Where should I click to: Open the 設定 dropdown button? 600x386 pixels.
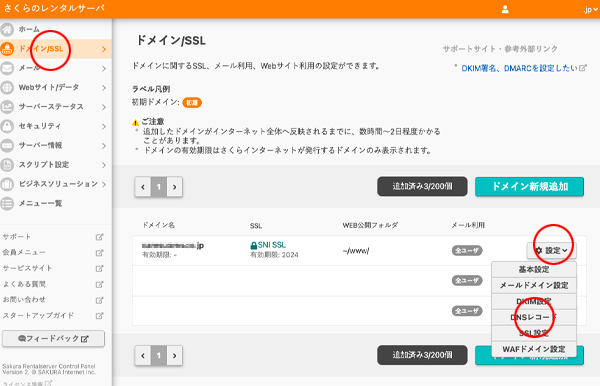[551, 251]
